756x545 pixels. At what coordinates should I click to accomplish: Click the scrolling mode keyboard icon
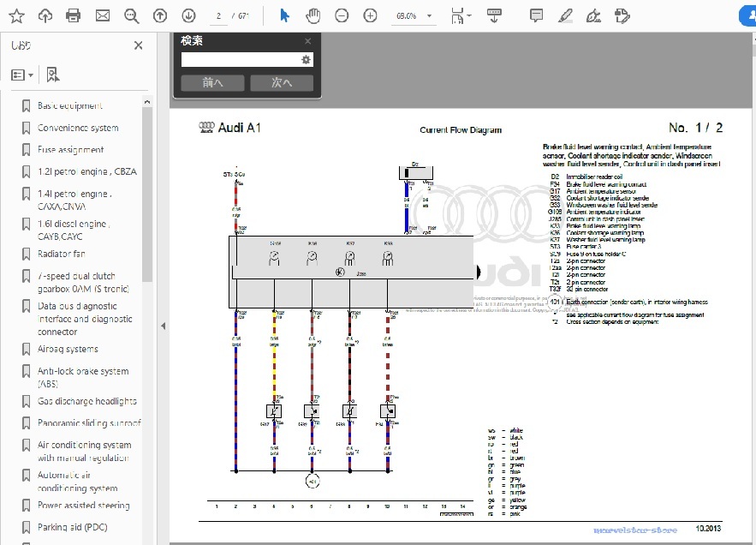pos(494,16)
